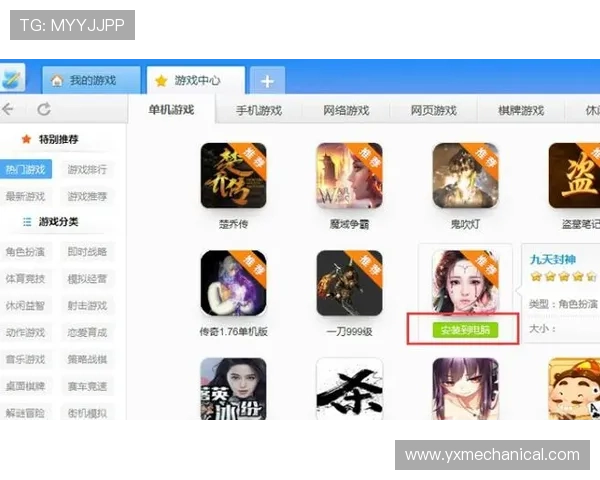Select the 棋牌游戏 category tab
The image size is (600, 480).
point(521,111)
